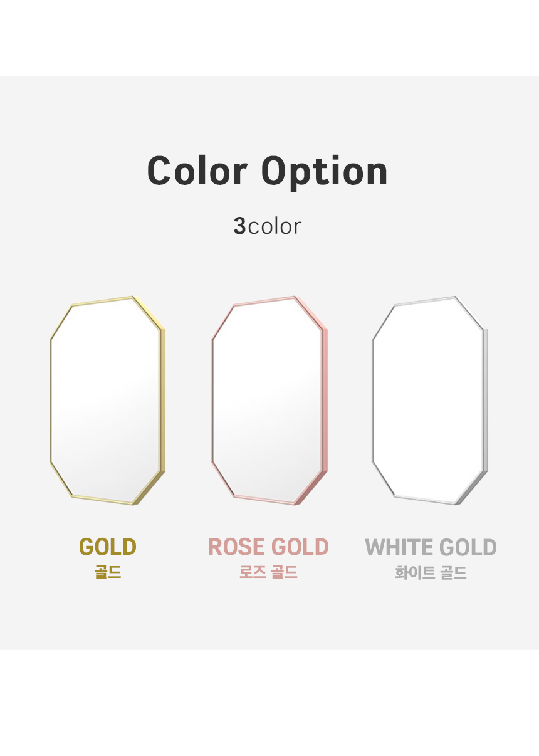Click the GOLD color label text

coord(108,547)
